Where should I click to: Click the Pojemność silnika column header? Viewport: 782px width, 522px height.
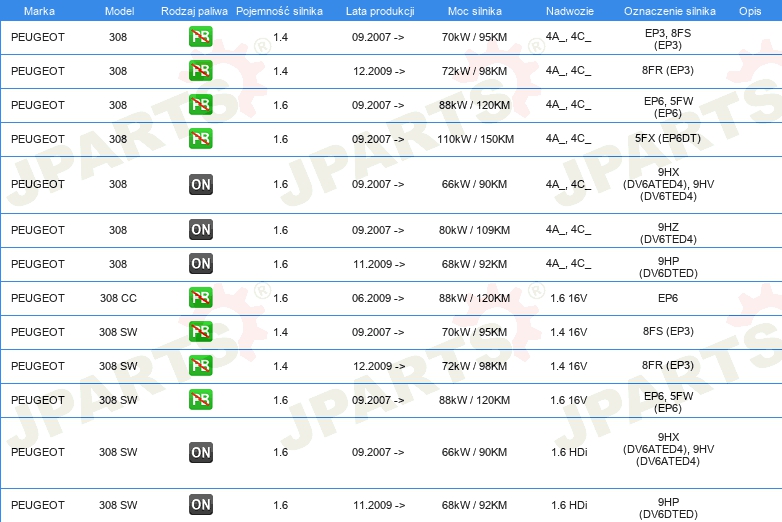pos(279,11)
